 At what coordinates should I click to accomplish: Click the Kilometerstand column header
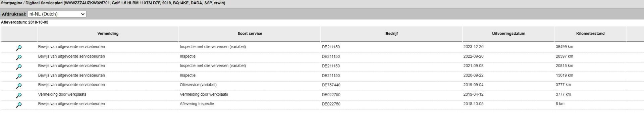pyautogui.click(x=590, y=34)
